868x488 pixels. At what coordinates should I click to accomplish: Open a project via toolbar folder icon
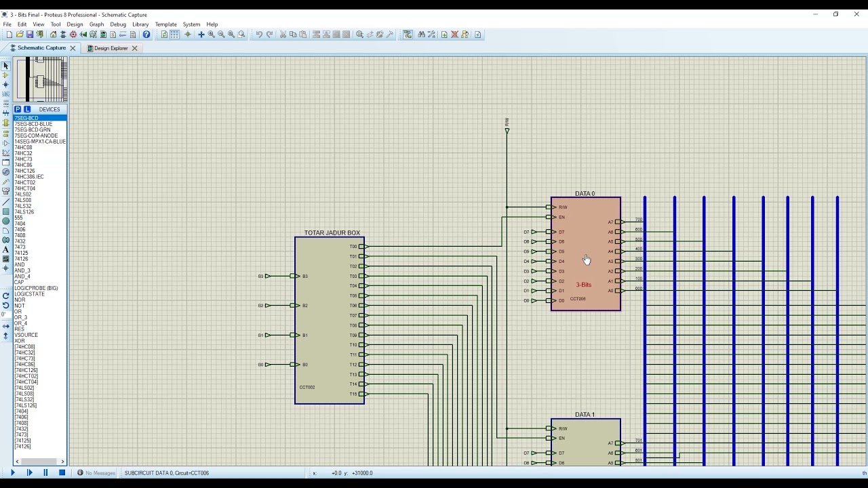[20, 35]
